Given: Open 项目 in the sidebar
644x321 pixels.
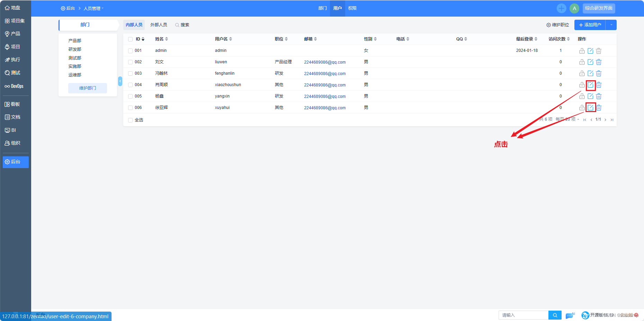Looking at the screenshot, I should (13, 47).
